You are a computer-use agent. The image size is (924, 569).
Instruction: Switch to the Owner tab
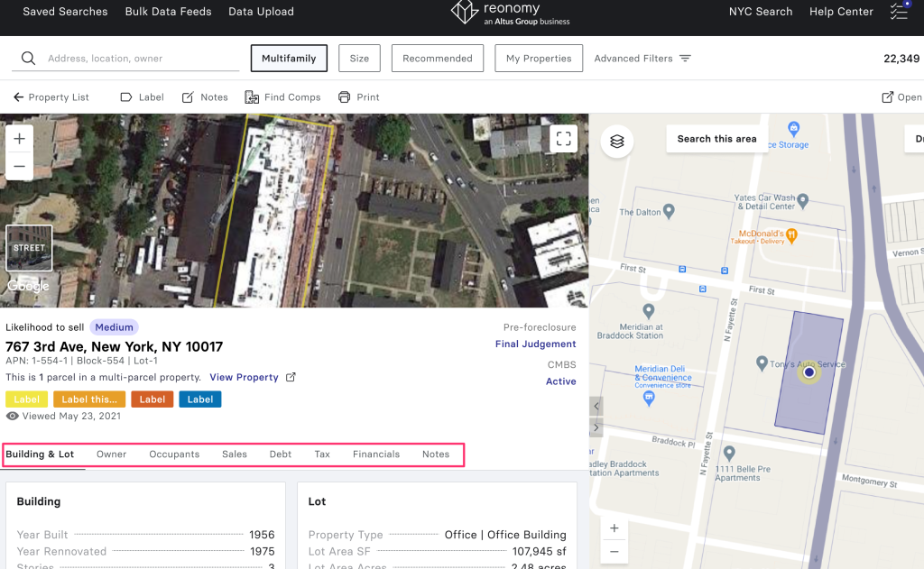112,454
